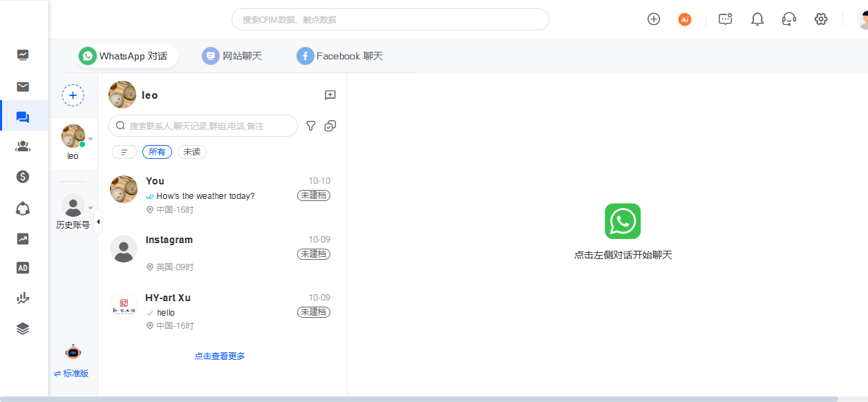This screenshot has width=868, height=402.
Task: Open the dashboard monitor icon in left sidebar
Action: 23,55
